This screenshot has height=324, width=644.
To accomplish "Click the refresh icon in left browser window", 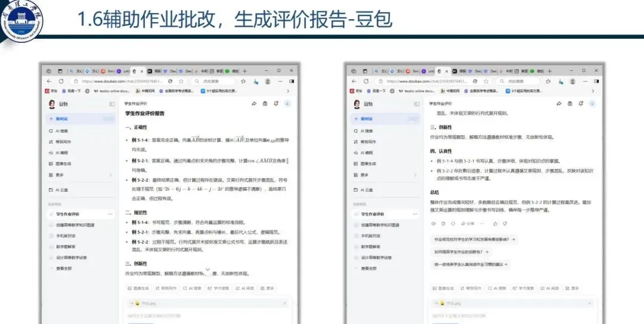I will point(61,81).
